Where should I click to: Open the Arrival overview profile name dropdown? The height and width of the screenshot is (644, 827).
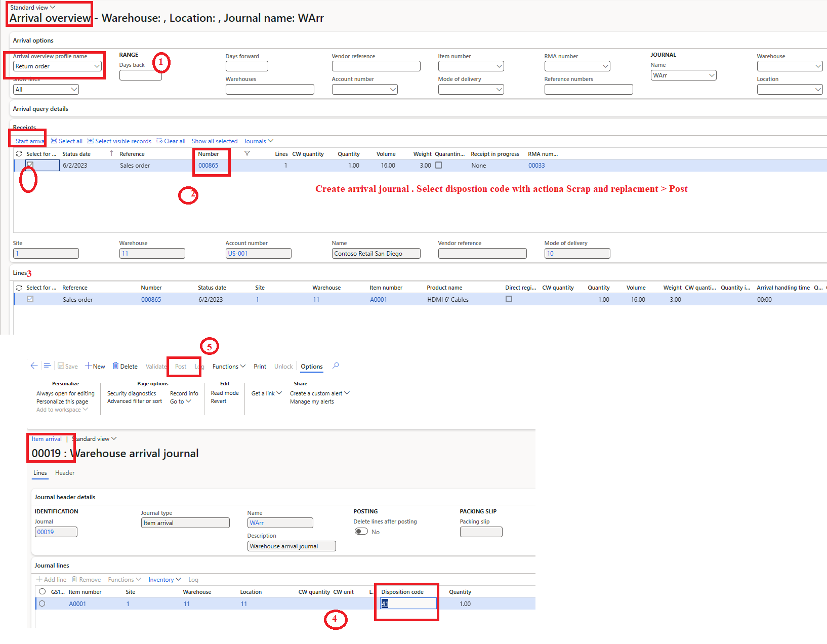click(x=97, y=66)
